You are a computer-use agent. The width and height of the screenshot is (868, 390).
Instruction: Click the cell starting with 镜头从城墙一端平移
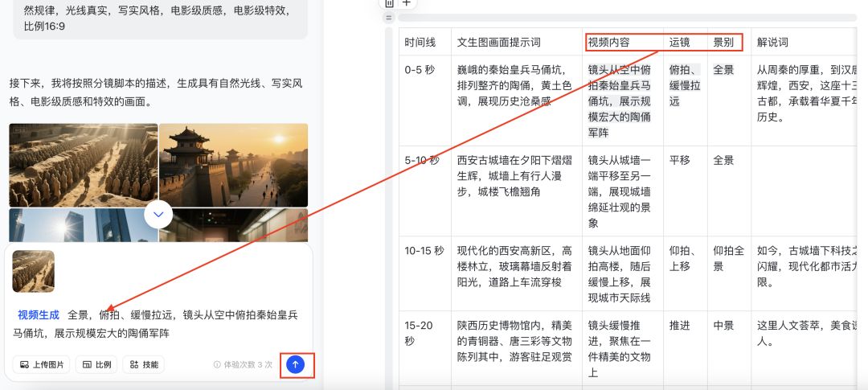pyautogui.click(x=623, y=191)
